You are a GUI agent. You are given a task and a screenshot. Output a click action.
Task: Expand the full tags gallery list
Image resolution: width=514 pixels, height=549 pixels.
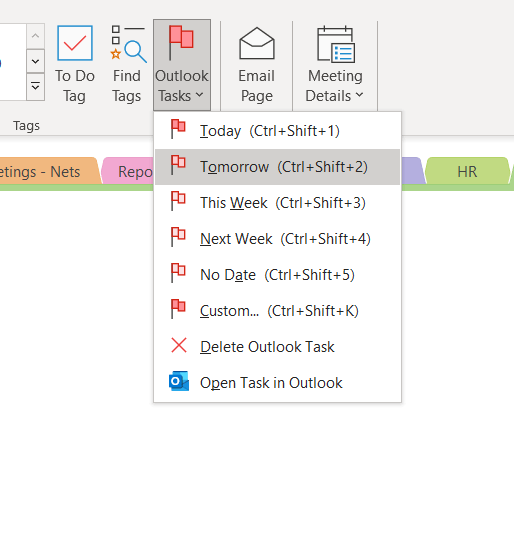[x=35, y=86]
